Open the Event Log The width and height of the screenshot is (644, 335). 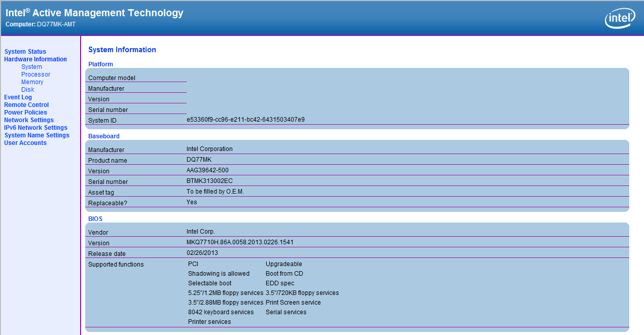18,97
